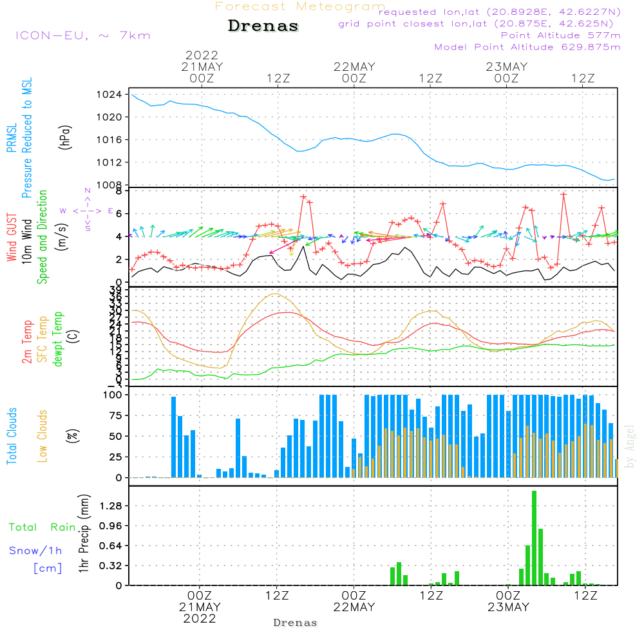The width and height of the screenshot is (644, 644).
Task: Click the "0.64" precipitation tick
Action: pyautogui.click(x=111, y=546)
